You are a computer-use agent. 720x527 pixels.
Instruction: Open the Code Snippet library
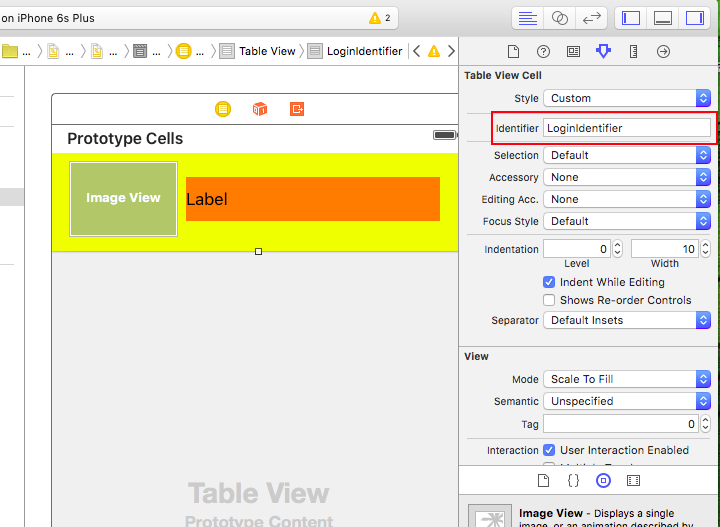pyautogui.click(x=573, y=481)
